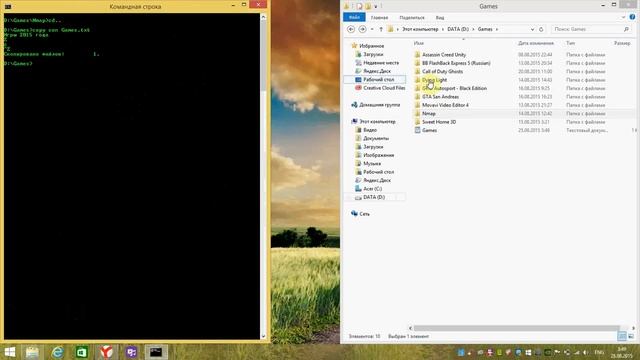Select Acer (C:) drive in navigation pane

point(372,189)
